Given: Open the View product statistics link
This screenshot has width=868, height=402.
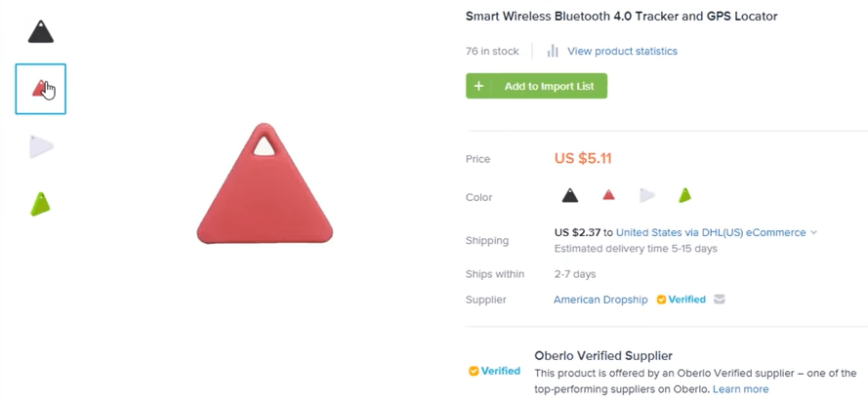Looking at the screenshot, I should point(622,51).
